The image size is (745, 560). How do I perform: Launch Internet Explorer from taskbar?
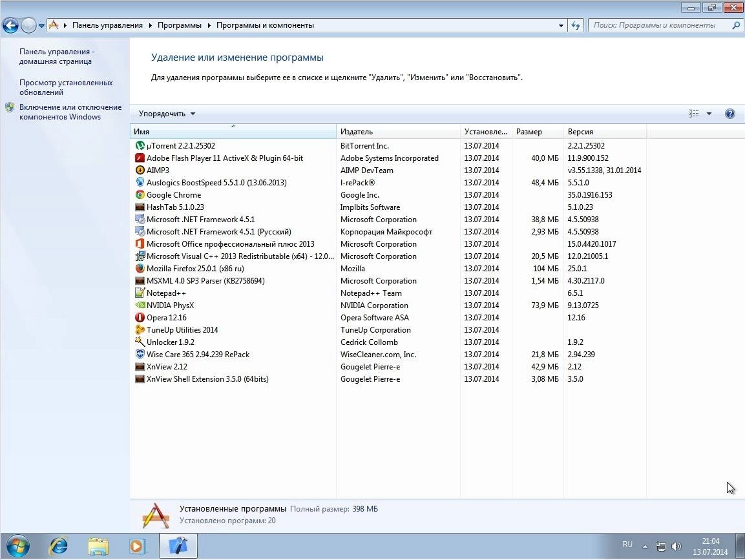[x=58, y=546]
